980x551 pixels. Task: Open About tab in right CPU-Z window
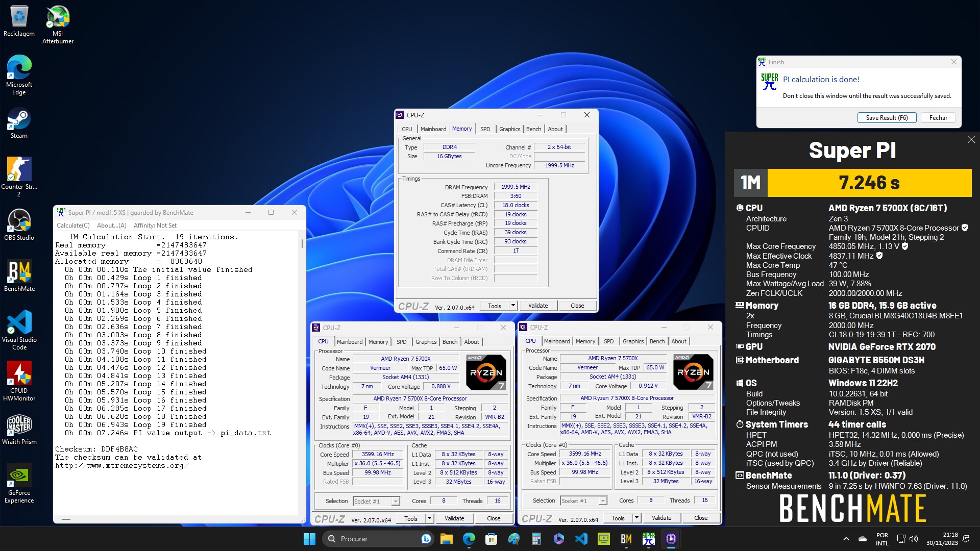tap(679, 341)
